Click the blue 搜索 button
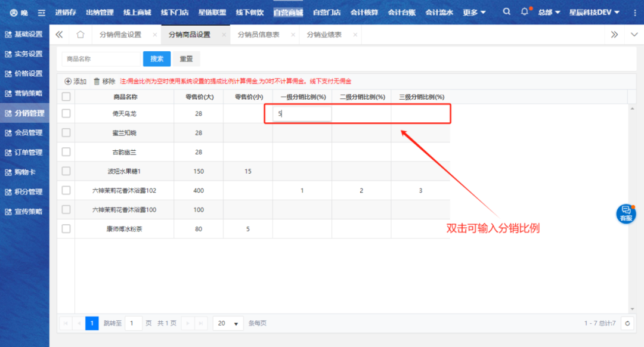The image size is (644, 347). 157,59
